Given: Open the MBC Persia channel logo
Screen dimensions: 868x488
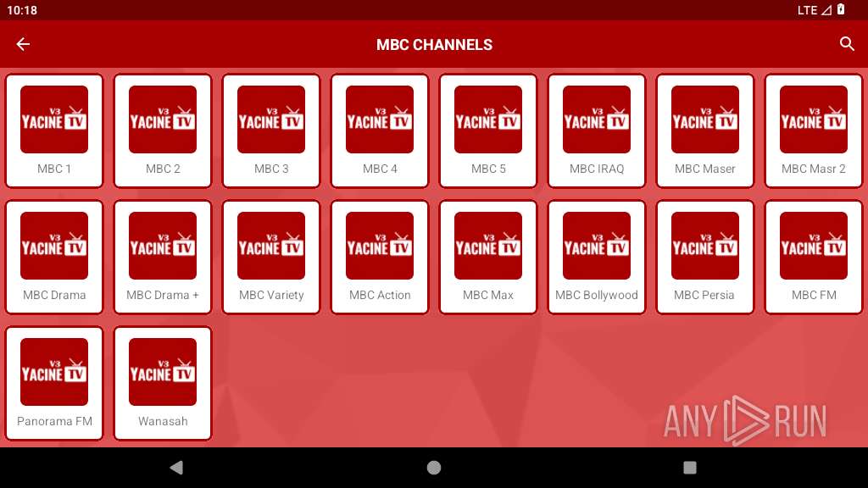Looking at the screenshot, I should click(705, 246).
